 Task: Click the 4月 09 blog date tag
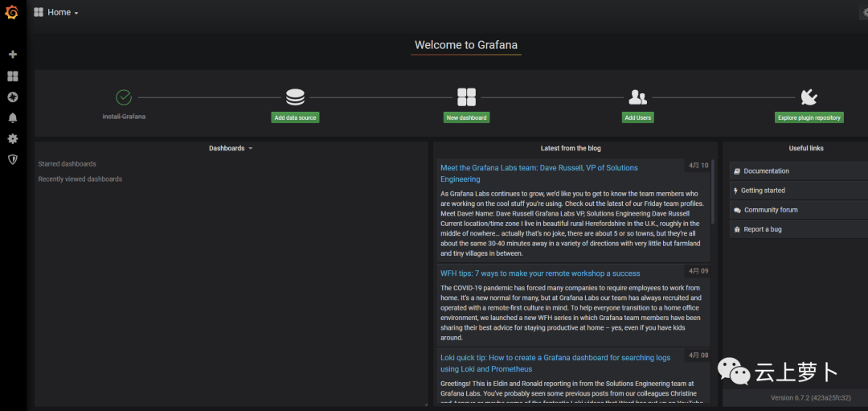[x=698, y=271]
